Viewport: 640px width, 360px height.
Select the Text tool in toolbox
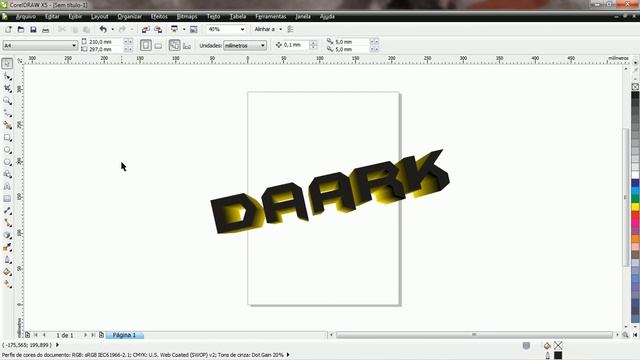7,187
